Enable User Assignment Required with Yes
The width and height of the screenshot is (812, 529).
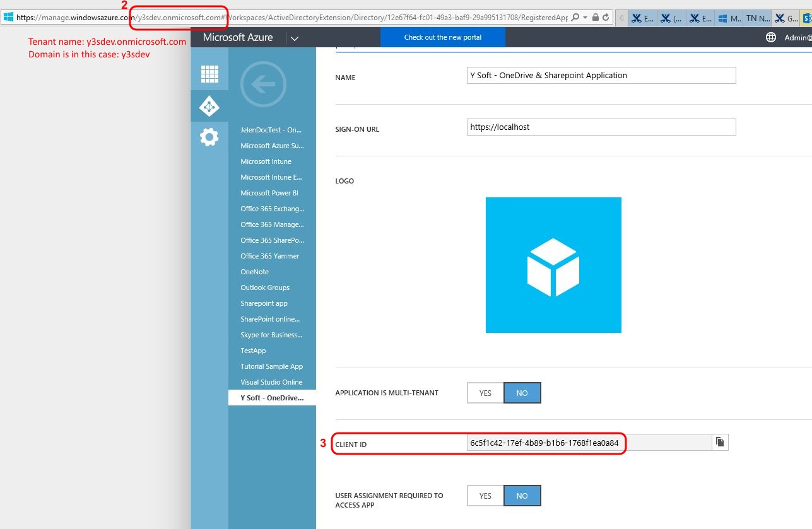(x=485, y=496)
